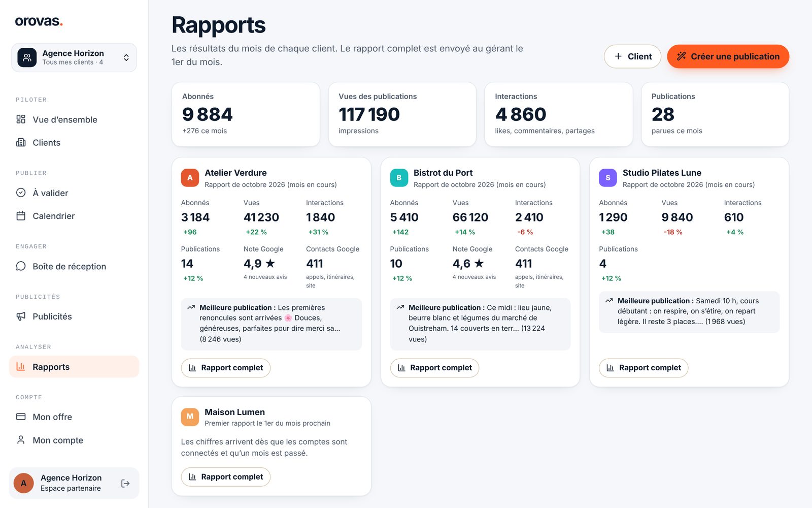Click the Boîte de réception bubble icon
812x508 pixels.
pyautogui.click(x=21, y=266)
